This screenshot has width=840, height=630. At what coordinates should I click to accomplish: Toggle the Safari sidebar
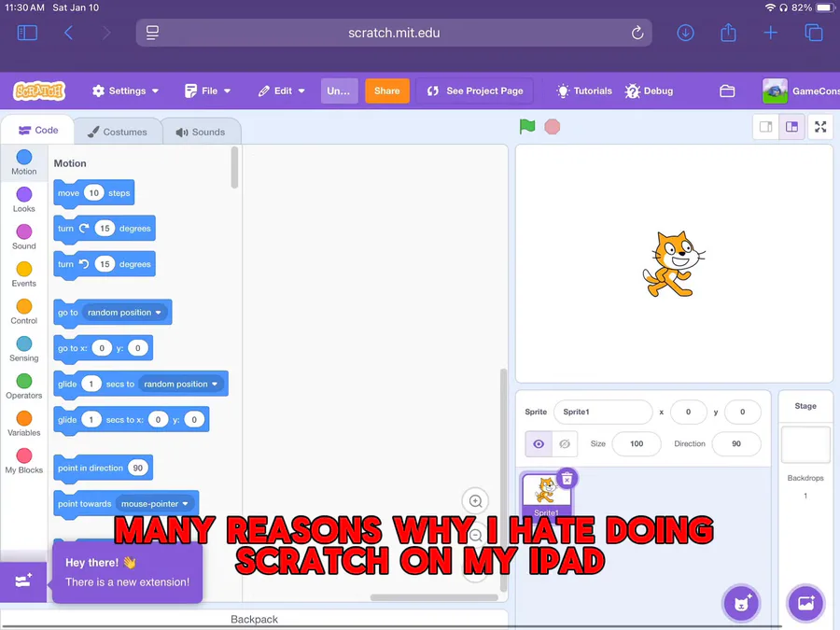27,33
